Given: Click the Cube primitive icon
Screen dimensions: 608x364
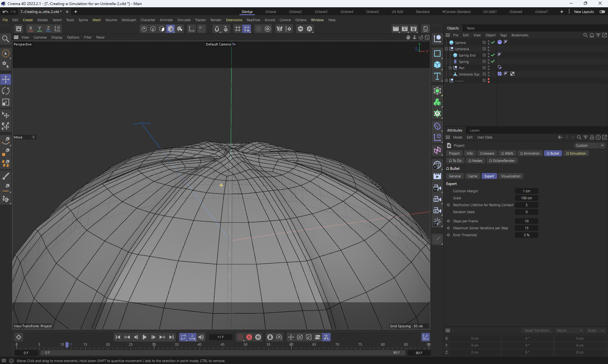Looking at the screenshot, I should click(x=437, y=65).
